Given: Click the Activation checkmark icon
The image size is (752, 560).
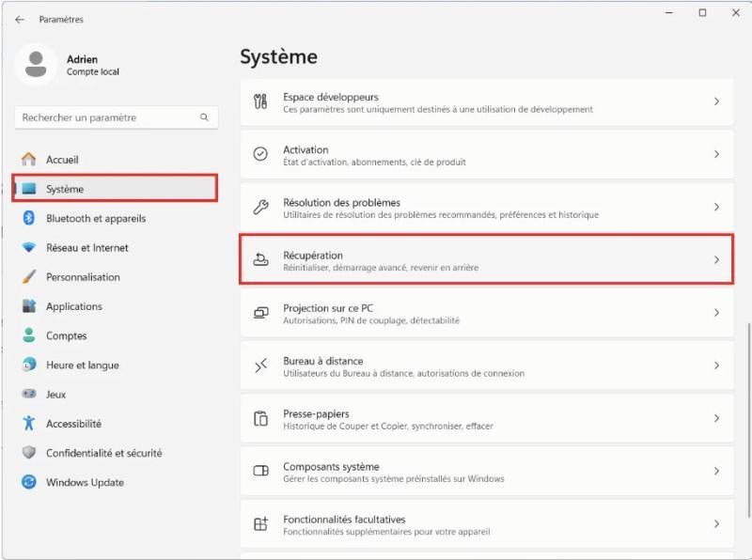Looking at the screenshot, I should click(x=260, y=154).
